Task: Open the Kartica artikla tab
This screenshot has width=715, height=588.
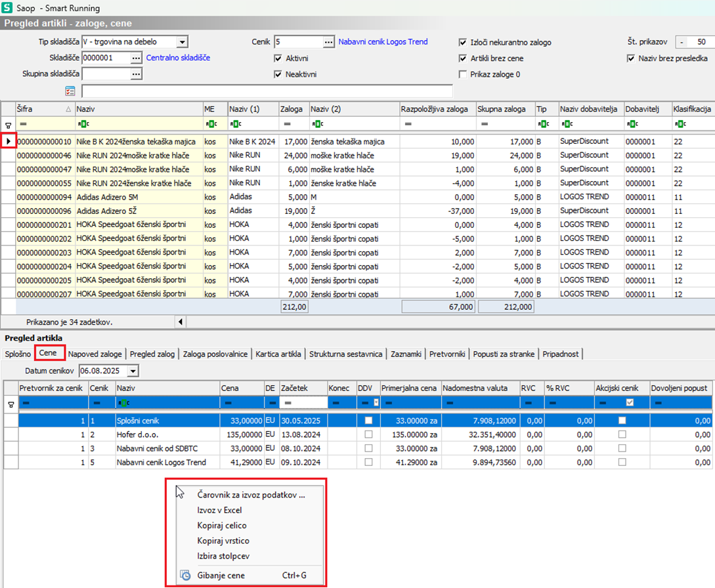Action: [x=278, y=354]
